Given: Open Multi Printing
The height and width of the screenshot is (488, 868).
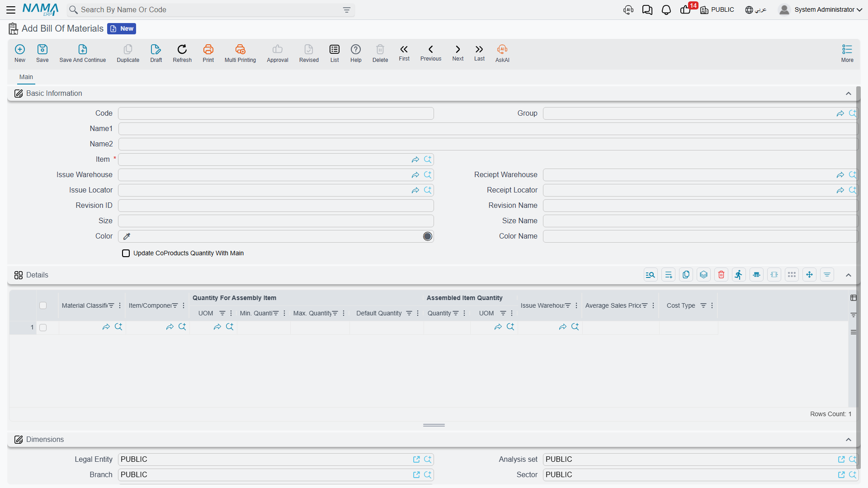Looking at the screenshot, I should coord(240,53).
